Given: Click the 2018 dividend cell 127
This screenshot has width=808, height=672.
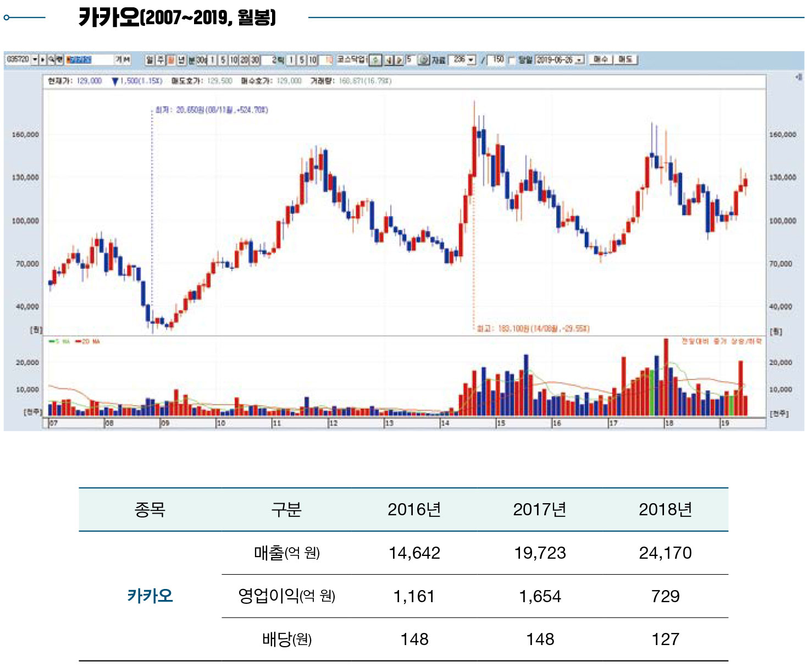Looking at the screenshot, I should tap(665, 639).
